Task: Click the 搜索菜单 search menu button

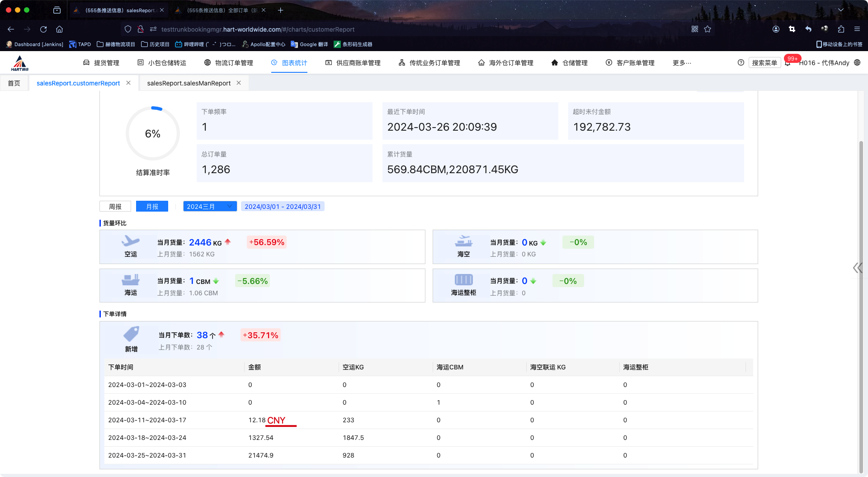Action: pyautogui.click(x=764, y=63)
